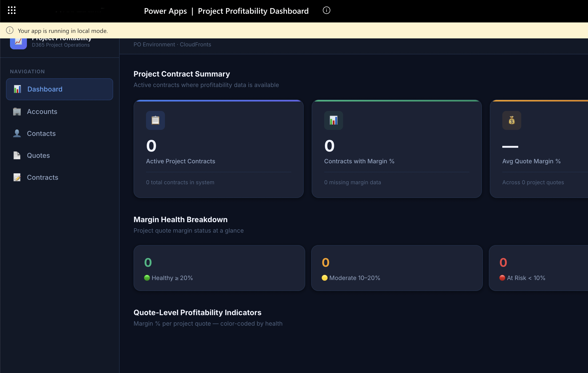Go to Accounts in navigation
The width and height of the screenshot is (588, 373).
point(60,111)
